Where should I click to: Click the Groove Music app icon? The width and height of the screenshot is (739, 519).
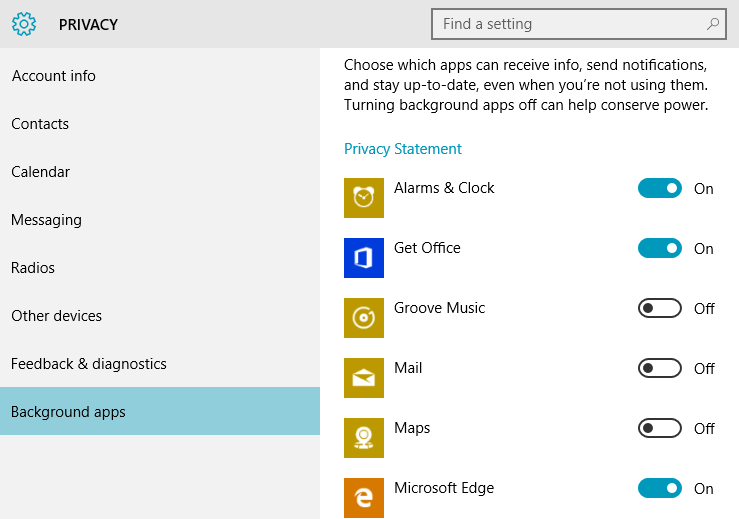(364, 318)
